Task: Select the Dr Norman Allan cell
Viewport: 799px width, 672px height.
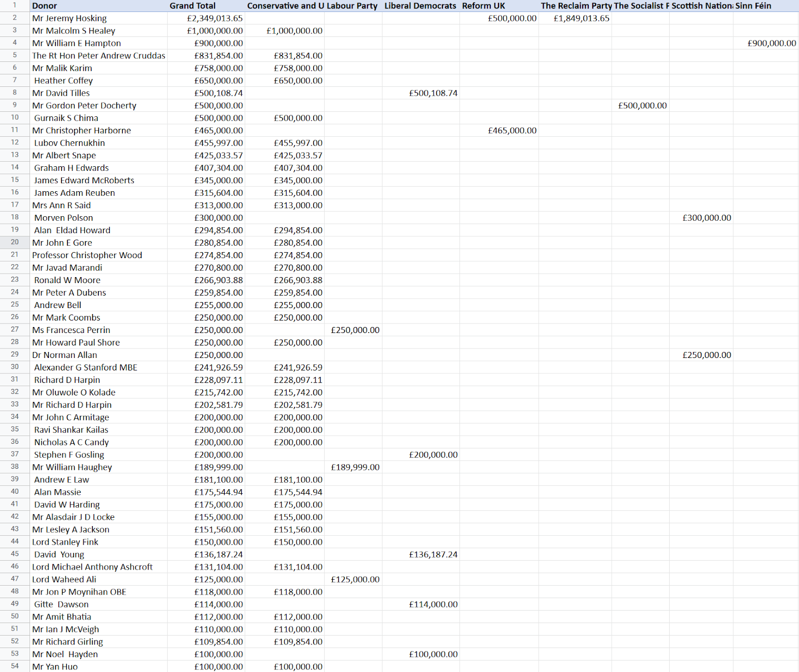Action: click(98, 355)
